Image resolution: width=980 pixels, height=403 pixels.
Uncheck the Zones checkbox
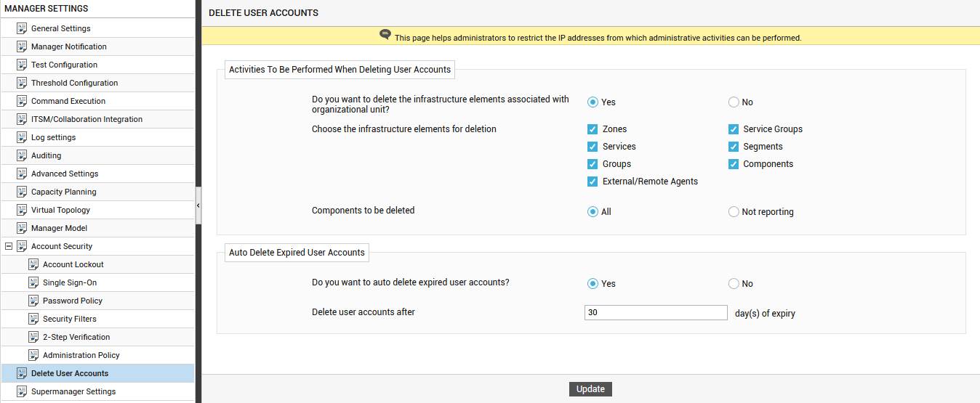pyautogui.click(x=593, y=129)
